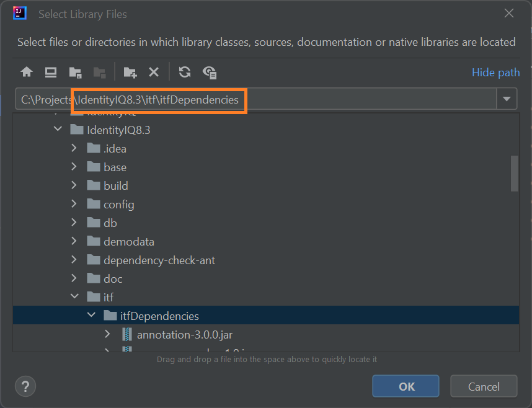The image size is (532, 408).
Task: Create a new folder icon
Action: [x=130, y=73]
